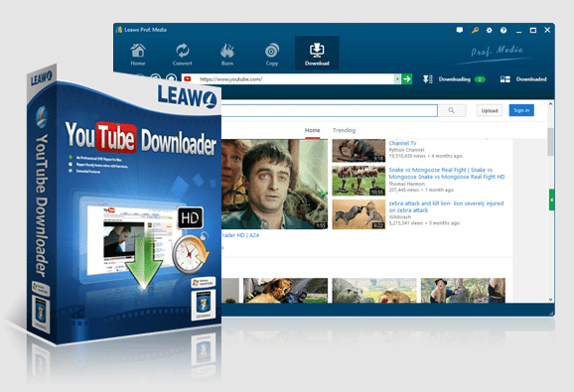Viewport: 574px width, 392px height.
Task: Click the vertical scrollbar thumb
Action: (x=550, y=142)
